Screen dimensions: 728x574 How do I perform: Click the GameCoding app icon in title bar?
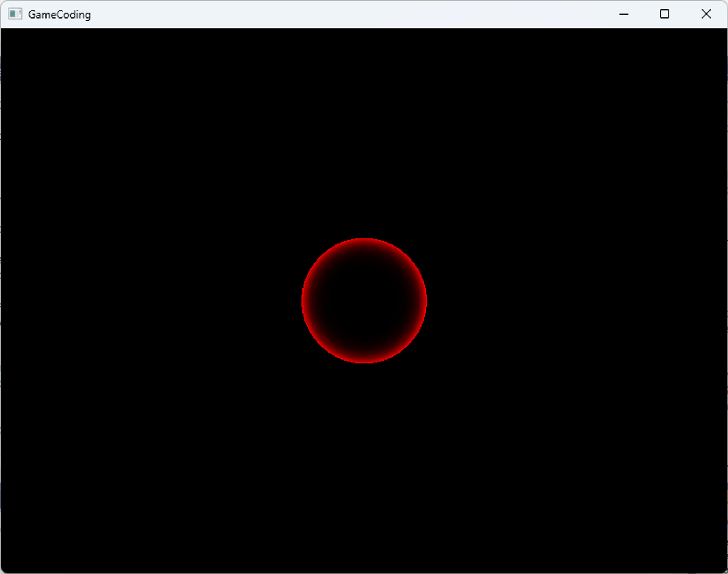click(15, 14)
